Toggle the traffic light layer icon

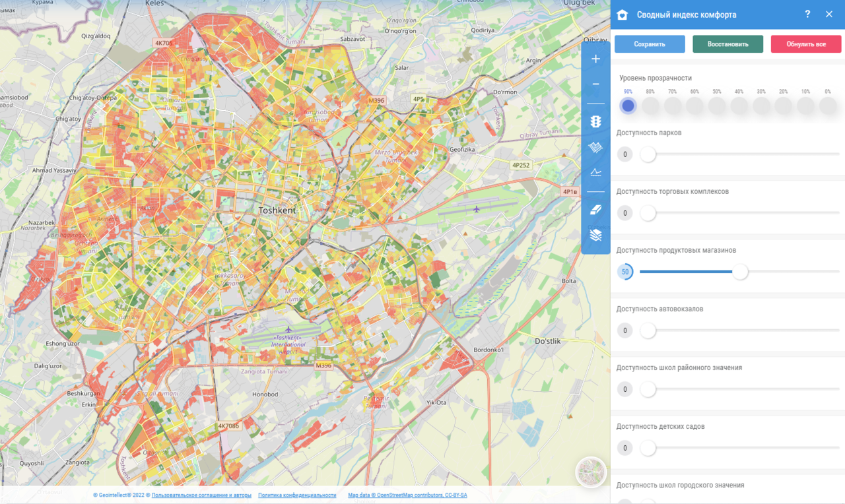[x=595, y=122]
